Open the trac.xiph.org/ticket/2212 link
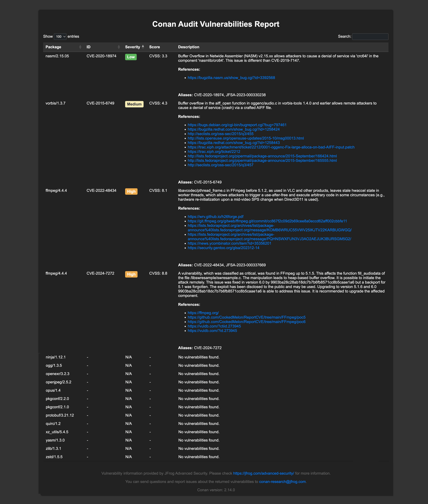428x504 pixels. tap(214, 152)
